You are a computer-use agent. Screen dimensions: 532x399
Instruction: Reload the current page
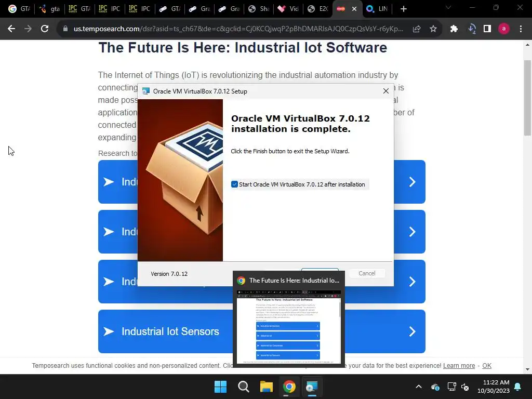tap(45, 29)
